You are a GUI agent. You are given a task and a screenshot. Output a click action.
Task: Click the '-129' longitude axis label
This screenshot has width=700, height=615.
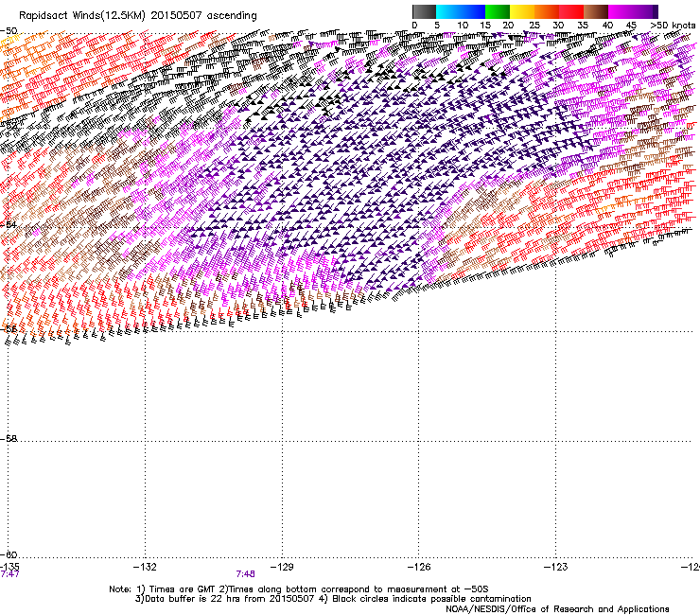click(282, 567)
